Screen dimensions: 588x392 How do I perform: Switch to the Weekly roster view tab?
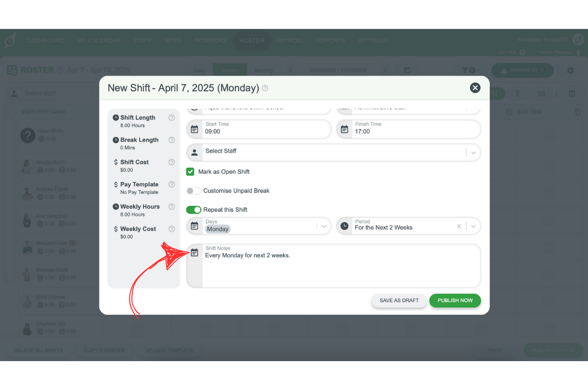click(x=230, y=70)
